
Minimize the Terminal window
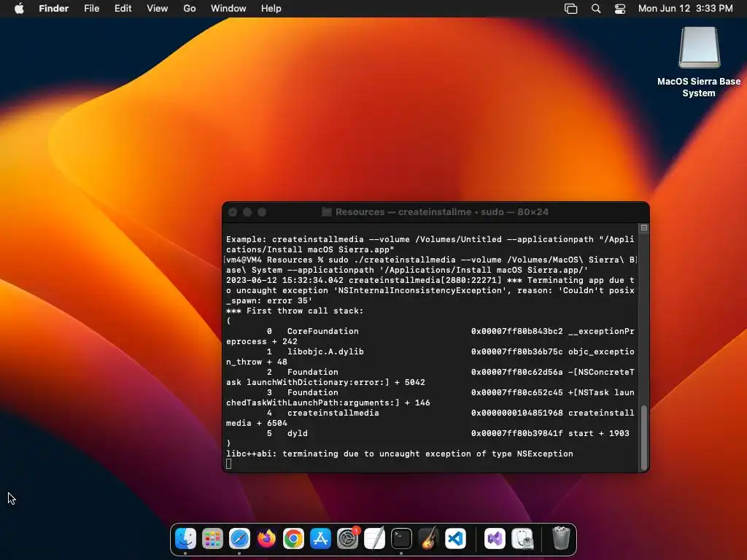tap(247, 212)
